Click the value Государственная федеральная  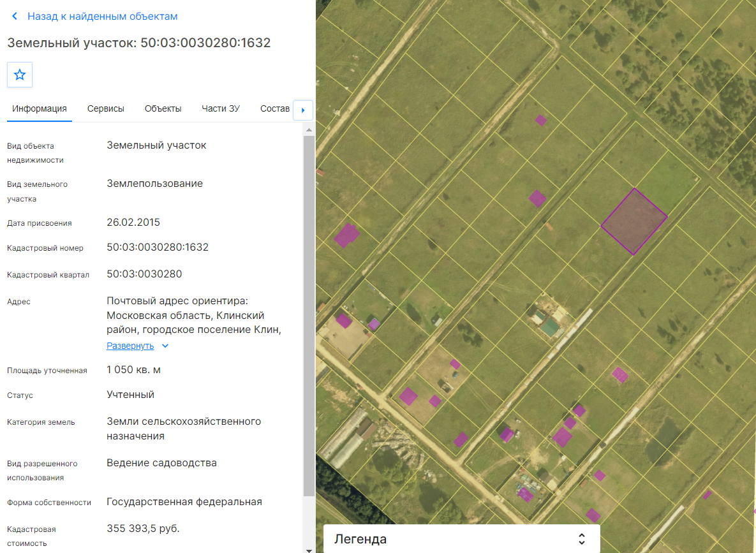coord(184,502)
